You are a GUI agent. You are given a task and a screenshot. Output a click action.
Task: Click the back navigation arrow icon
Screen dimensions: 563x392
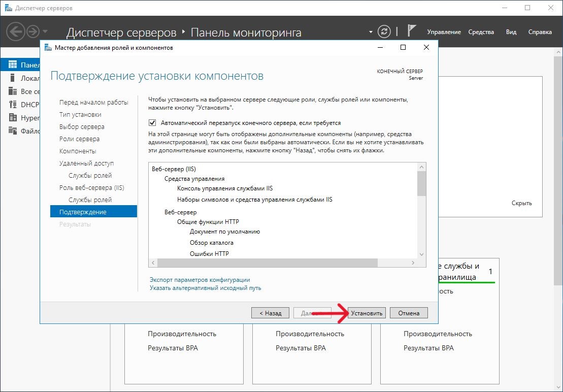[x=16, y=32]
